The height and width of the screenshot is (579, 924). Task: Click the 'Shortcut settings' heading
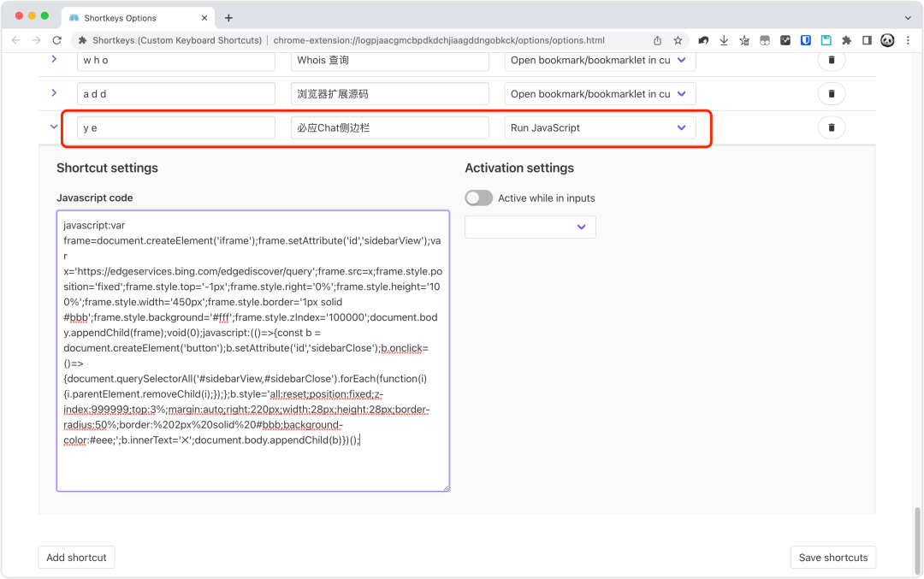(107, 168)
